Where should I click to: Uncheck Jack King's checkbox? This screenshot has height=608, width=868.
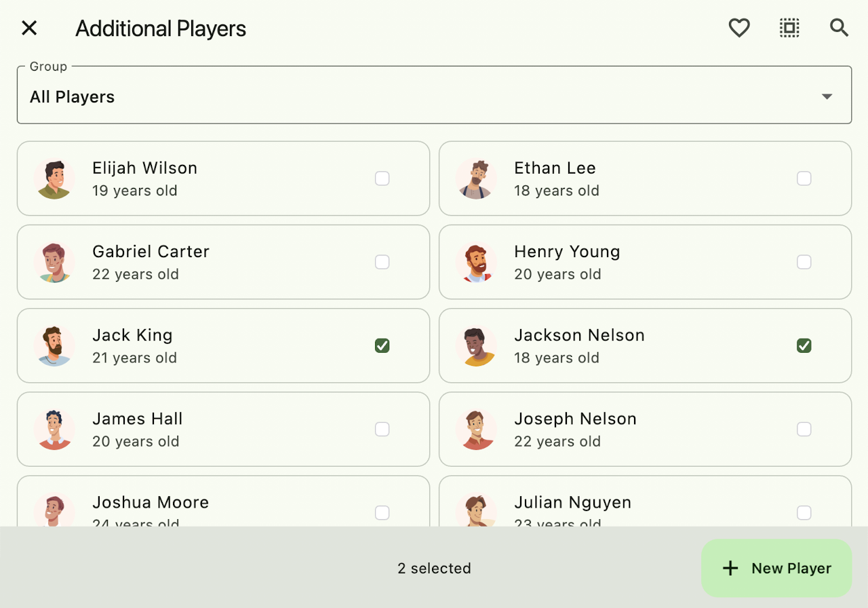point(382,346)
